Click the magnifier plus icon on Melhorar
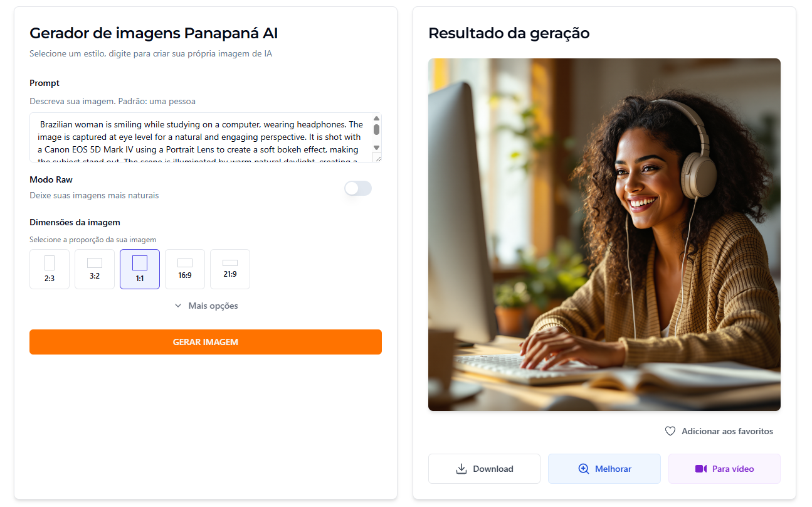Image resolution: width=812 pixels, height=507 pixels. pos(584,469)
